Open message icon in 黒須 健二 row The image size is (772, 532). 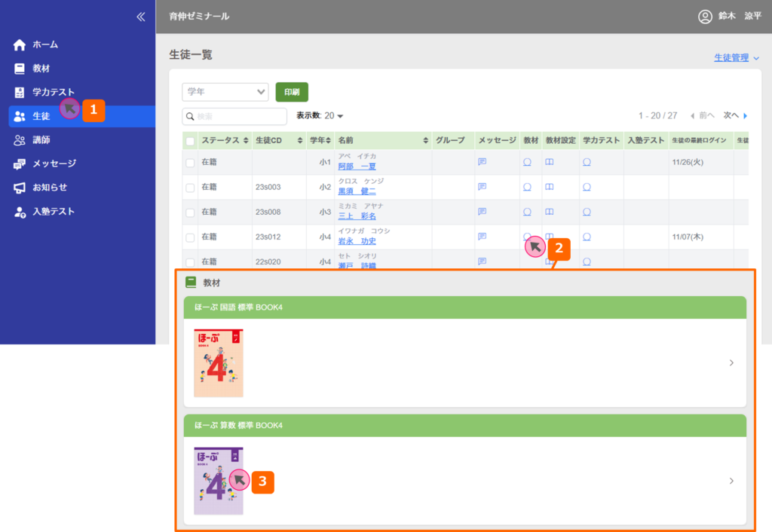point(482,187)
